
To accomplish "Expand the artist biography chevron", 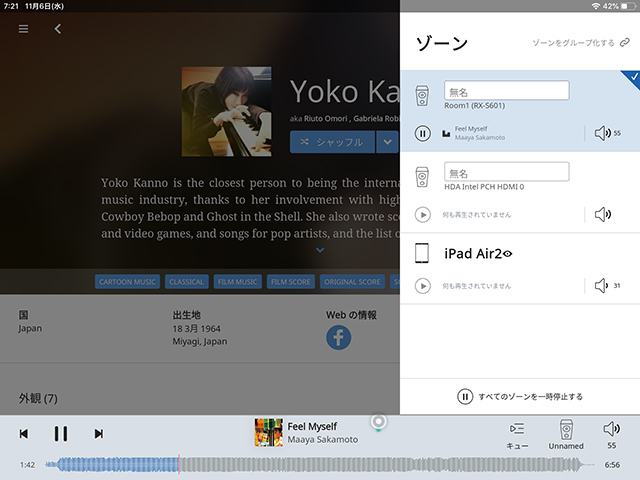I will [x=320, y=250].
